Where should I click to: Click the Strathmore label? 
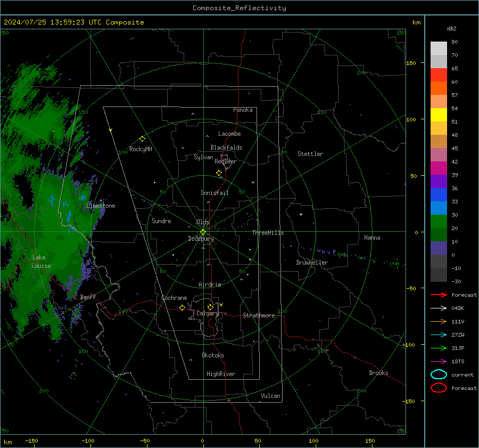point(259,315)
